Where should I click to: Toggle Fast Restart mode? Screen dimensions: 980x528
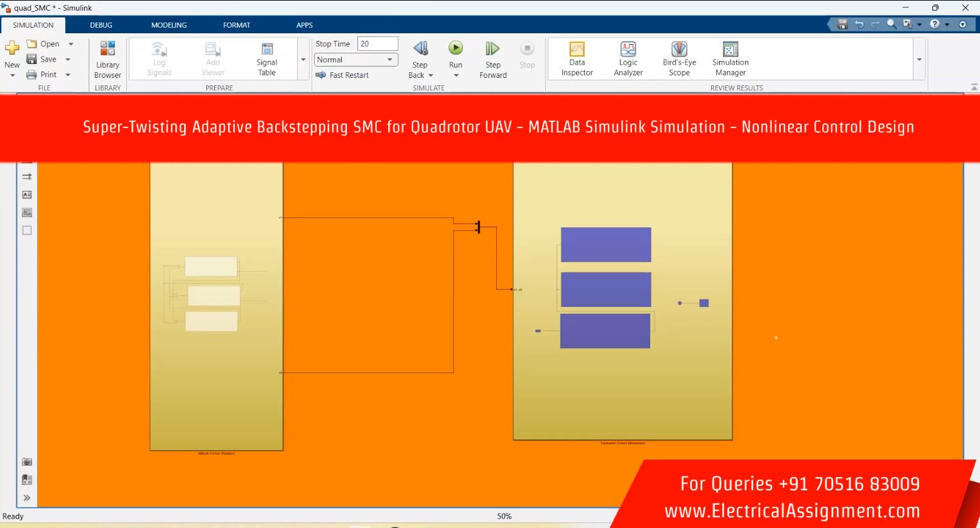pos(342,75)
